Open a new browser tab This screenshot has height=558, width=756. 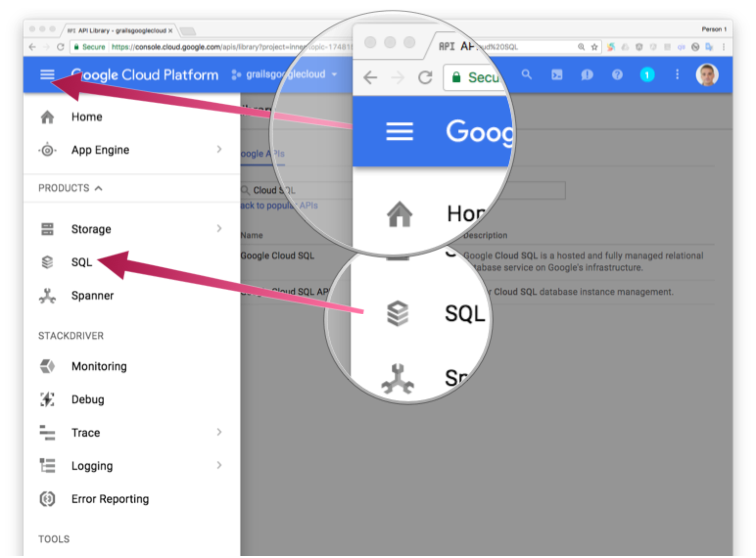click(188, 31)
